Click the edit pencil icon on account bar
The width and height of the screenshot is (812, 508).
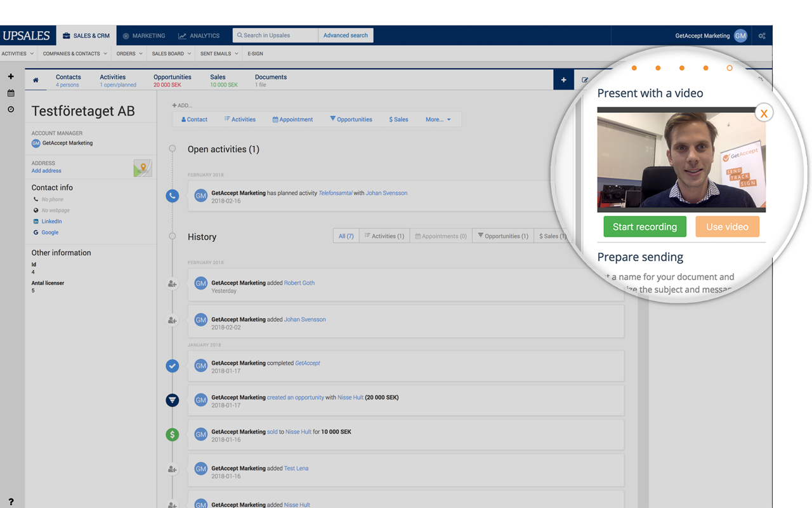pos(585,80)
